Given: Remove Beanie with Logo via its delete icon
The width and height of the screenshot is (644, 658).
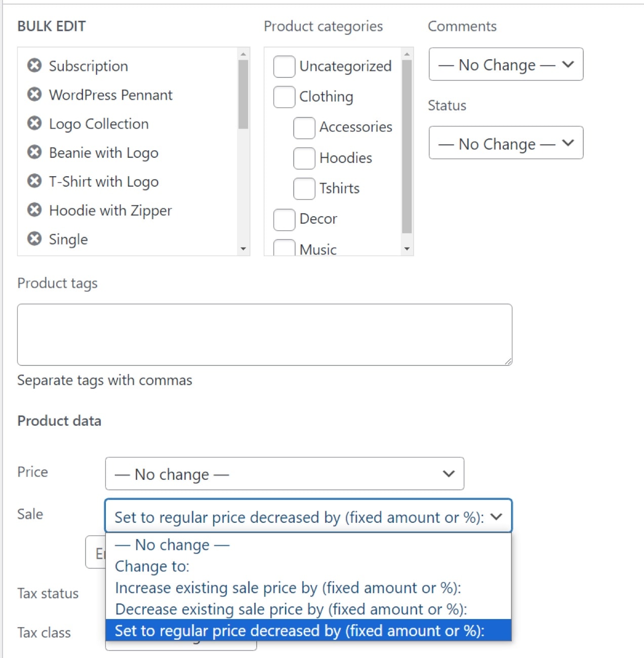Looking at the screenshot, I should pos(34,152).
